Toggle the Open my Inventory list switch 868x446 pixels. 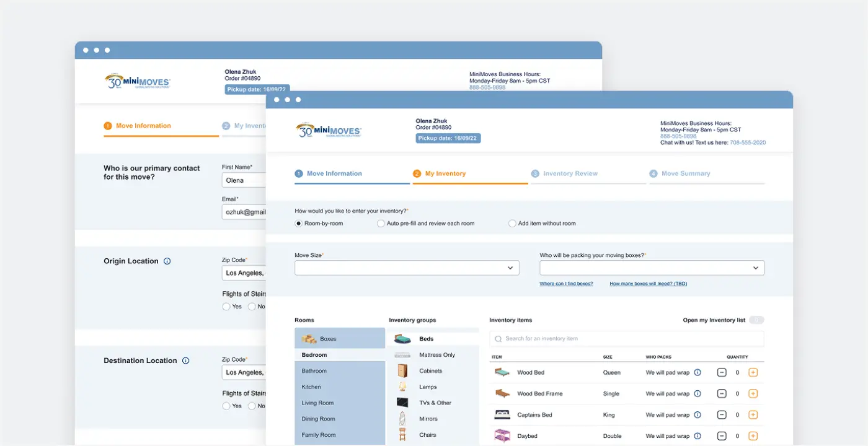756,320
